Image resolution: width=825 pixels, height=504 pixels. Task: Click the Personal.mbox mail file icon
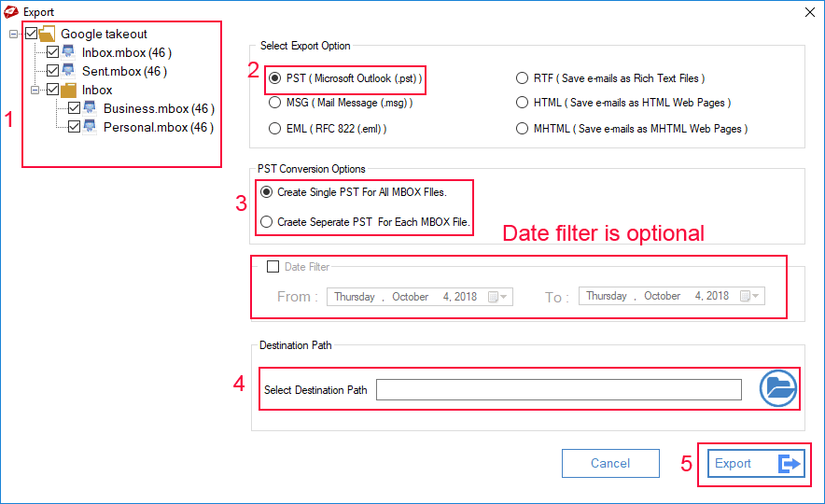90,127
